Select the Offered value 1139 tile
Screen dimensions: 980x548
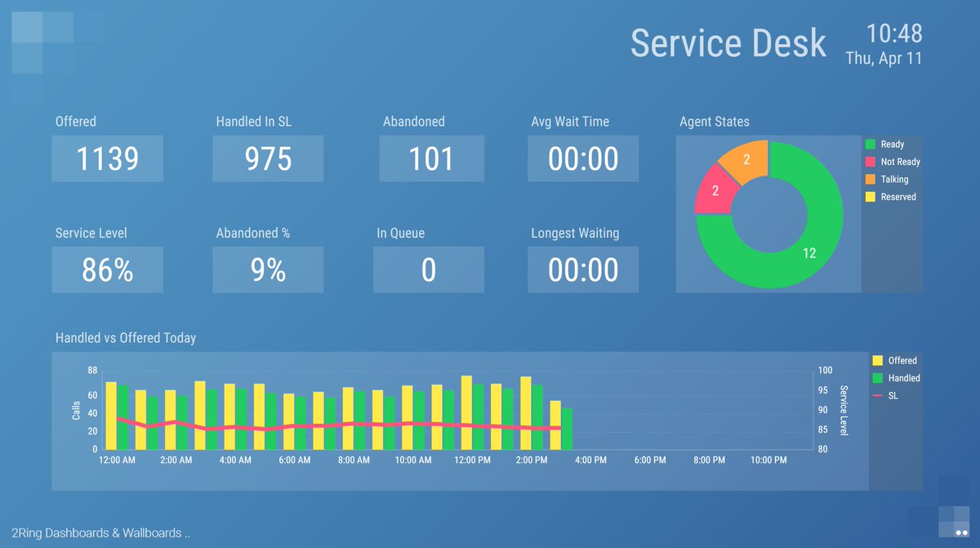click(x=108, y=158)
